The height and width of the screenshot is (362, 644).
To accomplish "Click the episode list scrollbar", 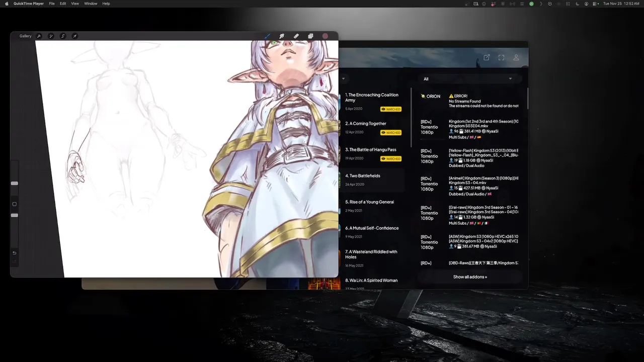I will coord(412,118).
